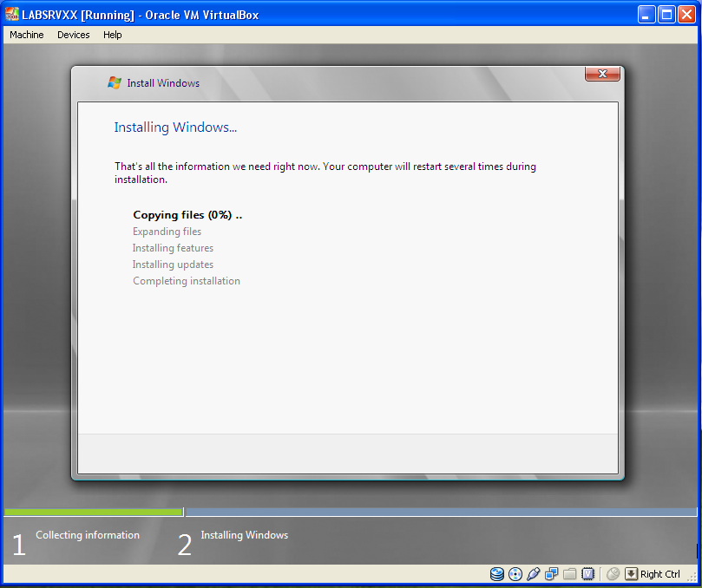Click the host key arrow icon
Viewport: 702px width, 588px height.
[631, 573]
